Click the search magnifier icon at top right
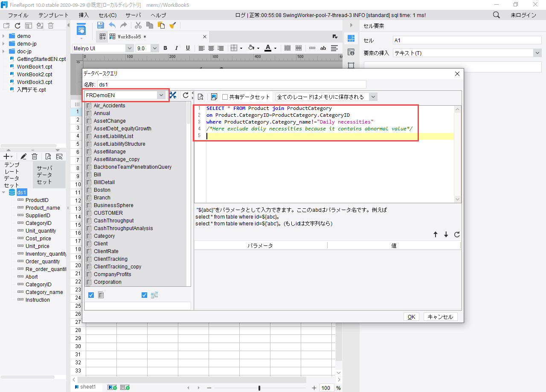The width and height of the screenshot is (546, 392). coord(497,15)
